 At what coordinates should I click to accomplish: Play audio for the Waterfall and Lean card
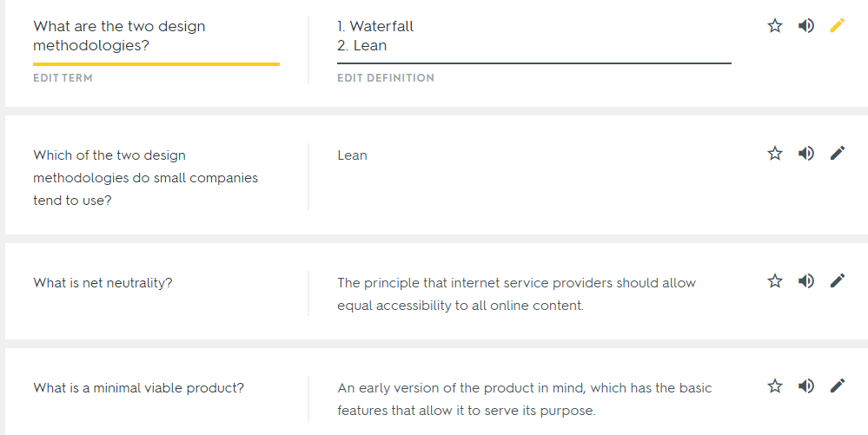pos(806,26)
